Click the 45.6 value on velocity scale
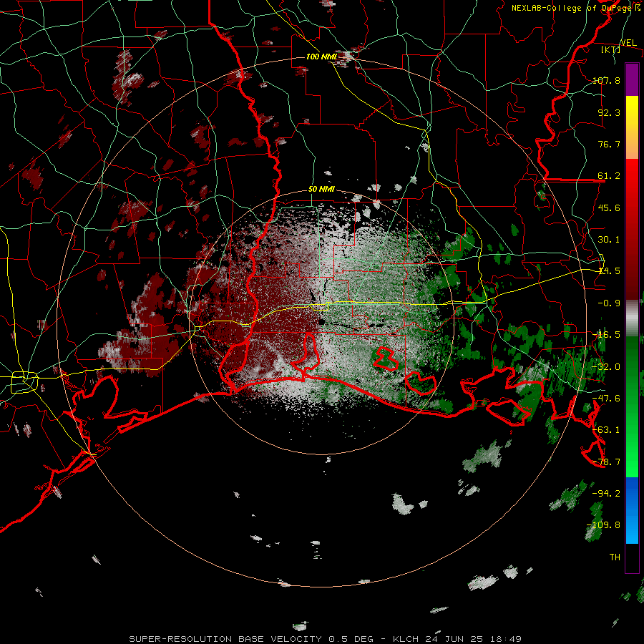644x644 pixels. (609, 208)
